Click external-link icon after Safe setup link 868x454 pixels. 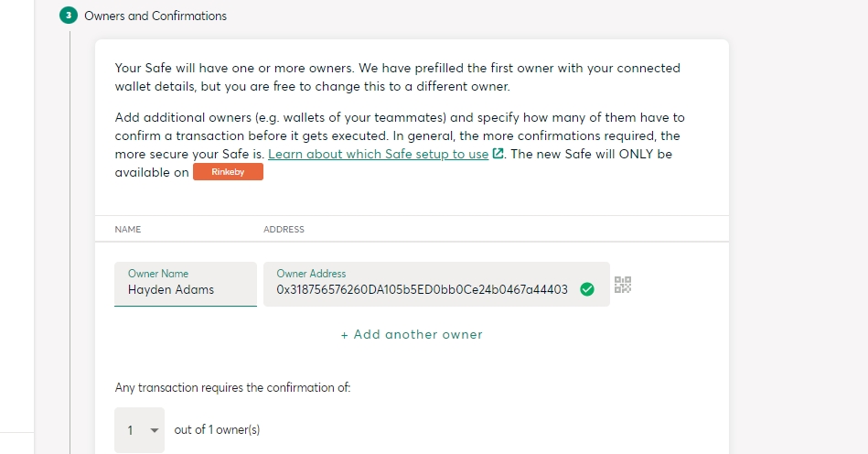(498, 154)
